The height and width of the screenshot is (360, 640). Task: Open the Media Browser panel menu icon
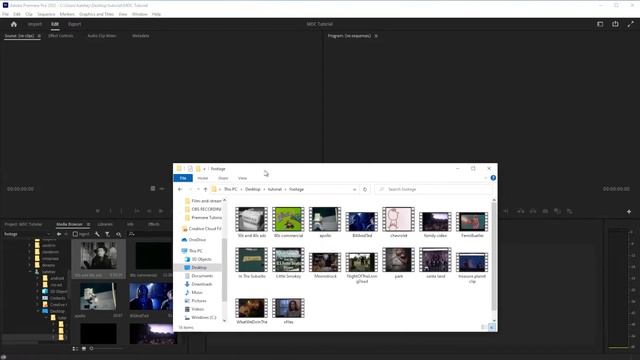tap(88, 224)
